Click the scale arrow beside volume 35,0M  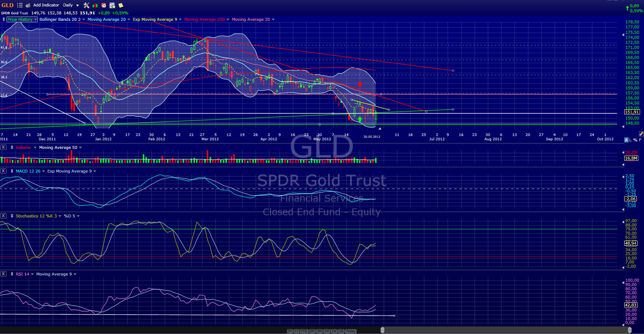[623, 153]
